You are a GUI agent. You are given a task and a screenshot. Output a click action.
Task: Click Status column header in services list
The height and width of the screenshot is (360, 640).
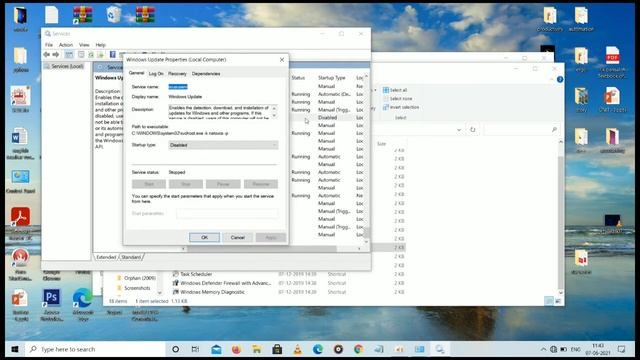coord(298,78)
